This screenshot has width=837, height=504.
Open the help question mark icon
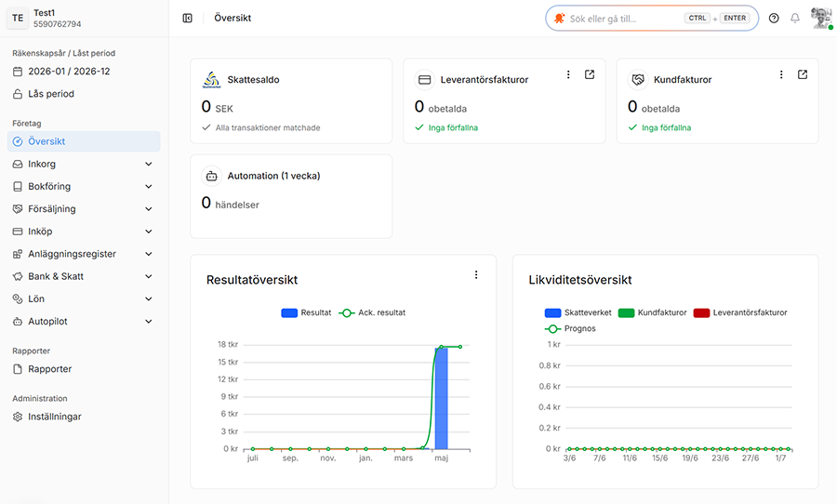774,19
